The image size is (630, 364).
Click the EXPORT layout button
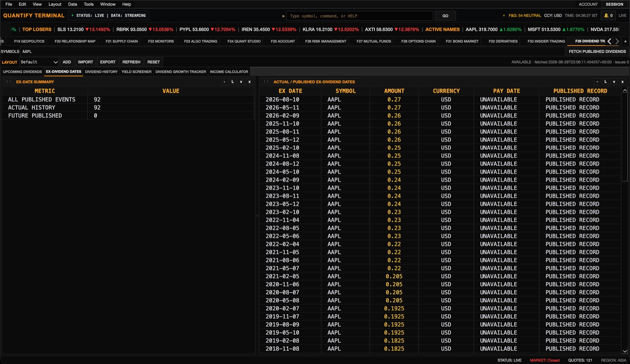tap(107, 62)
